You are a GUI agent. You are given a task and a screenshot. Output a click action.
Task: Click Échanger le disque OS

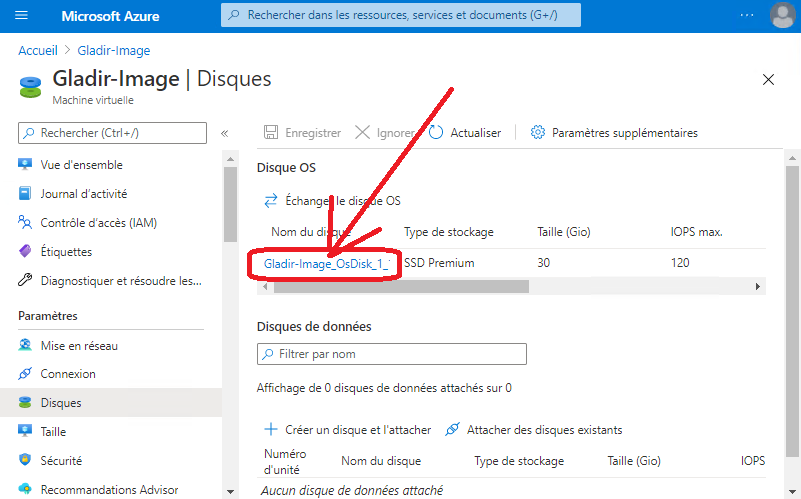[333, 201]
